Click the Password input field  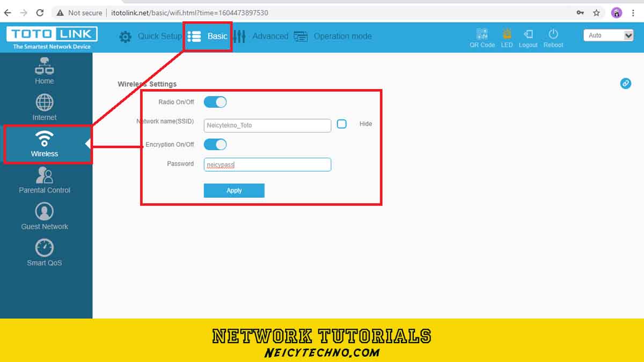(267, 165)
